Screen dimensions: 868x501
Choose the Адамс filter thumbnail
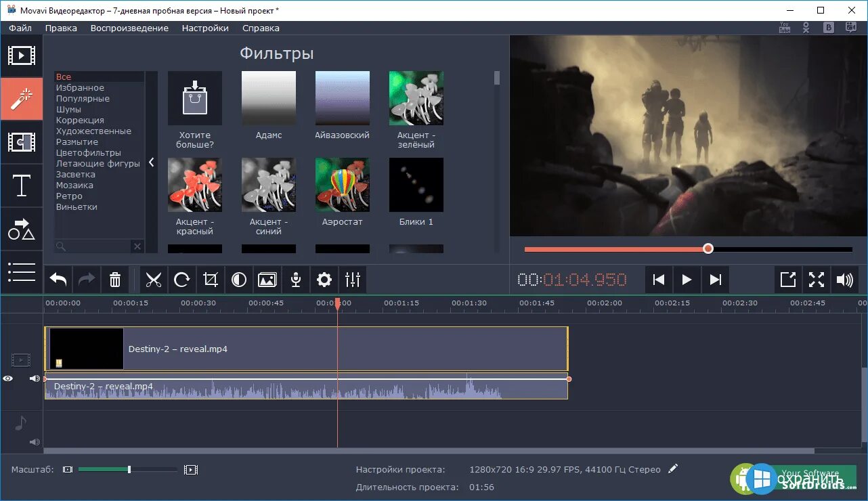coord(269,99)
